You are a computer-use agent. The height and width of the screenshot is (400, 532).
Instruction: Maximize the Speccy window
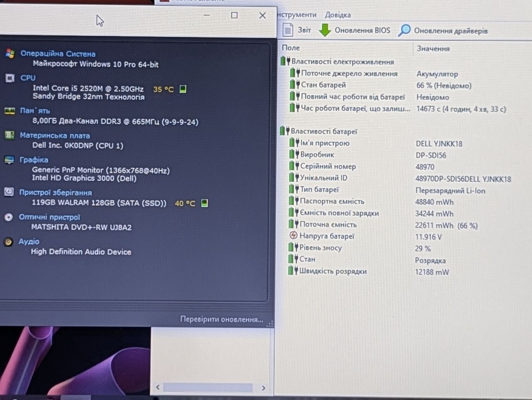[234, 15]
